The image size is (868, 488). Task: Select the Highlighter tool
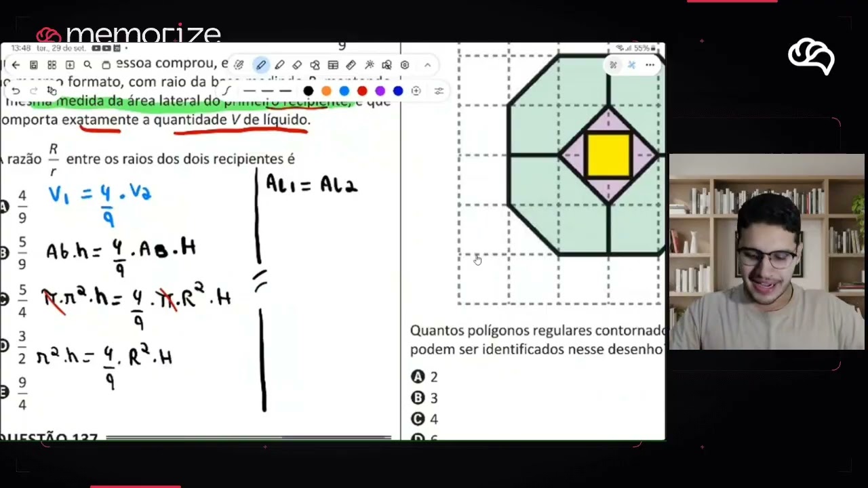tap(279, 65)
